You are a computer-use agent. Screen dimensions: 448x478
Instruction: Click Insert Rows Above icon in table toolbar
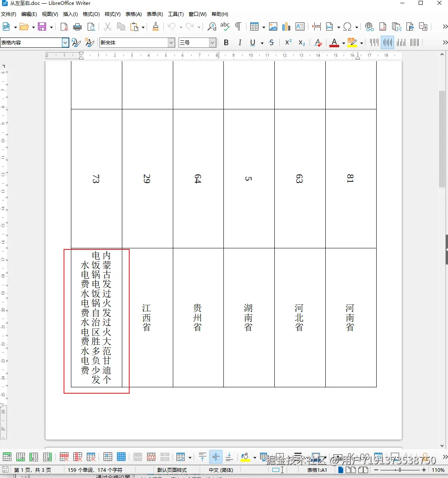pos(7,457)
